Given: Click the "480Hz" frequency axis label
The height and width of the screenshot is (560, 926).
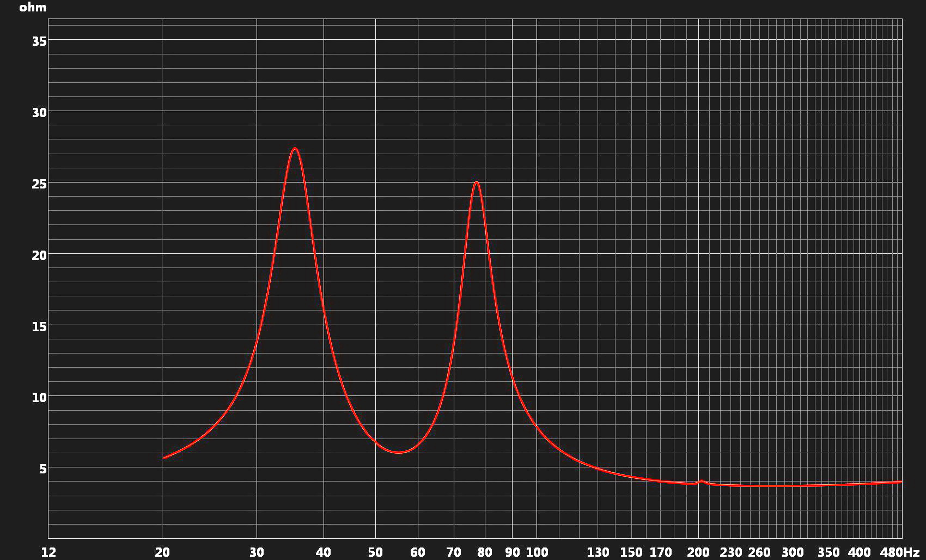Looking at the screenshot, I should tap(900, 552).
